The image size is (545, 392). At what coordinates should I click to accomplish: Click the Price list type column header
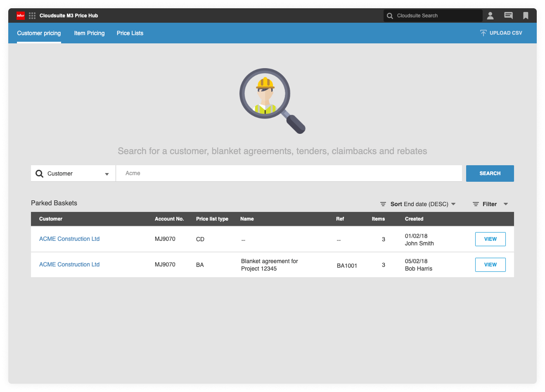212,219
